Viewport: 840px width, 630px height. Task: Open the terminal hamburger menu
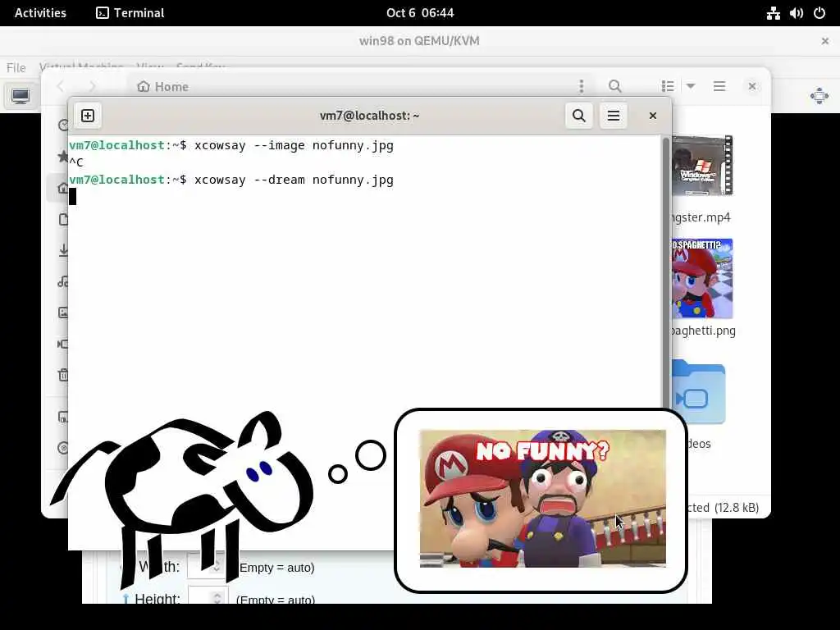point(614,116)
